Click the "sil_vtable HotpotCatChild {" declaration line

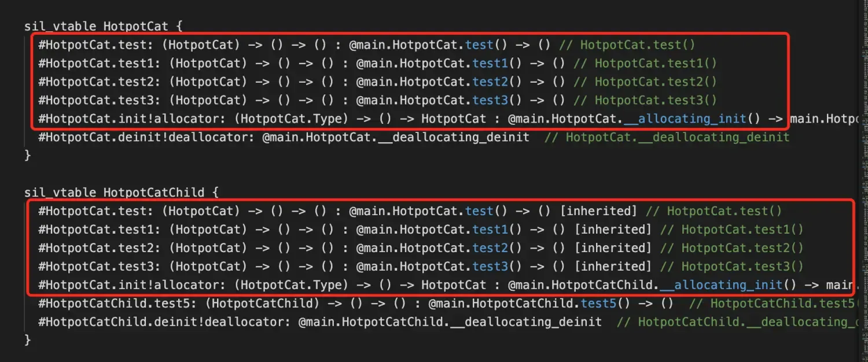[122, 193]
